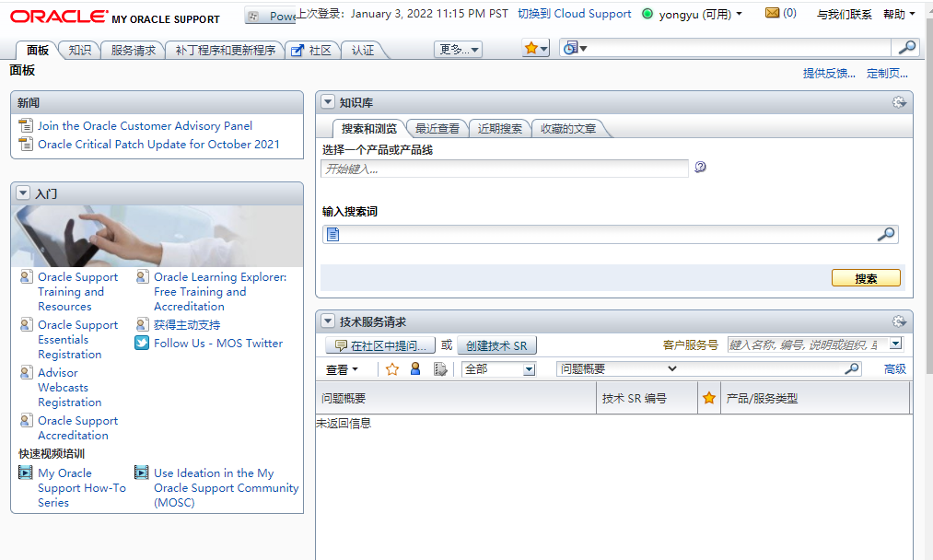Open the messages envelope icon
The height and width of the screenshot is (560, 933).
click(772, 13)
